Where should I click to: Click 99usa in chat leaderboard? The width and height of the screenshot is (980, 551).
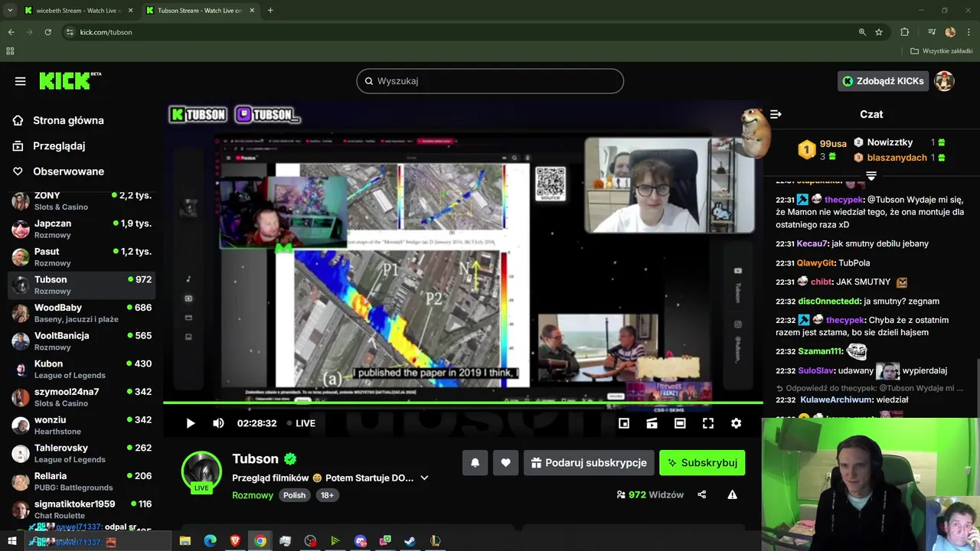(833, 144)
